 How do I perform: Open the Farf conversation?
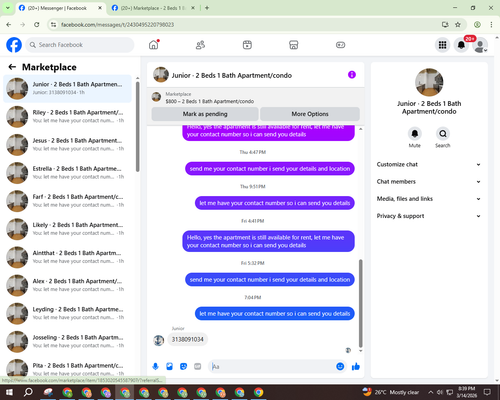pyautogui.click(x=67, y=201)
